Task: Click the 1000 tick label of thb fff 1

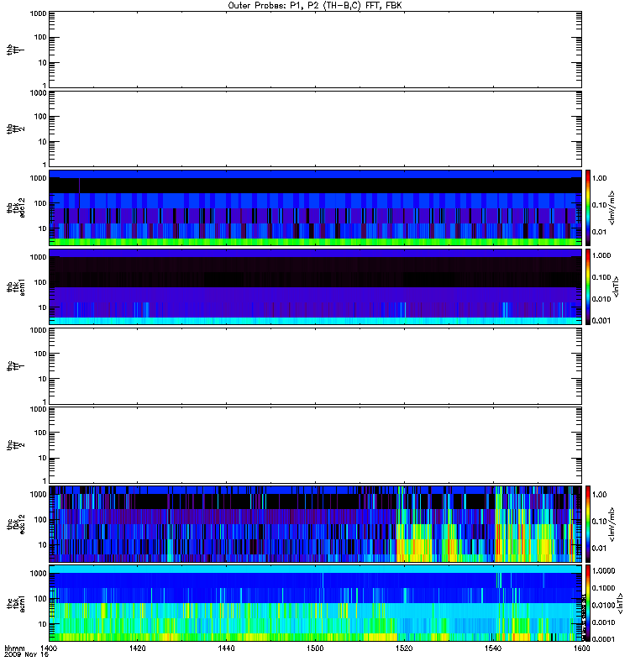Action: 38,13
